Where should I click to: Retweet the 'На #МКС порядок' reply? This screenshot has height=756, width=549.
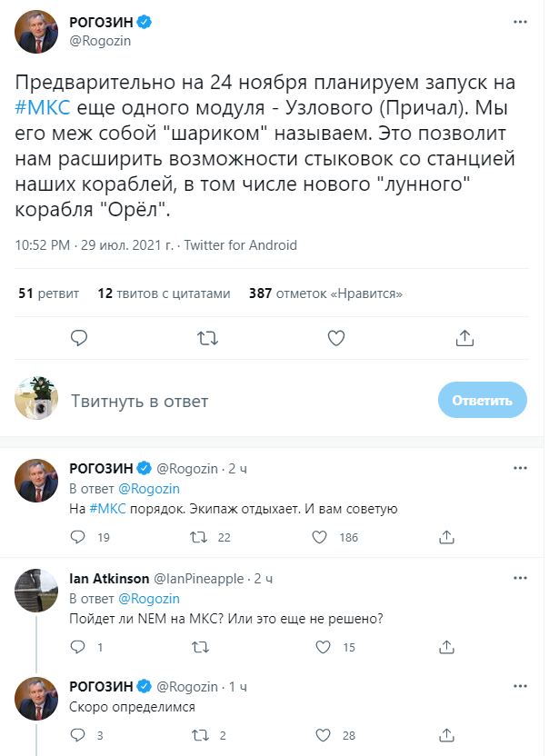pyautogui.click(x=198, y=537)
